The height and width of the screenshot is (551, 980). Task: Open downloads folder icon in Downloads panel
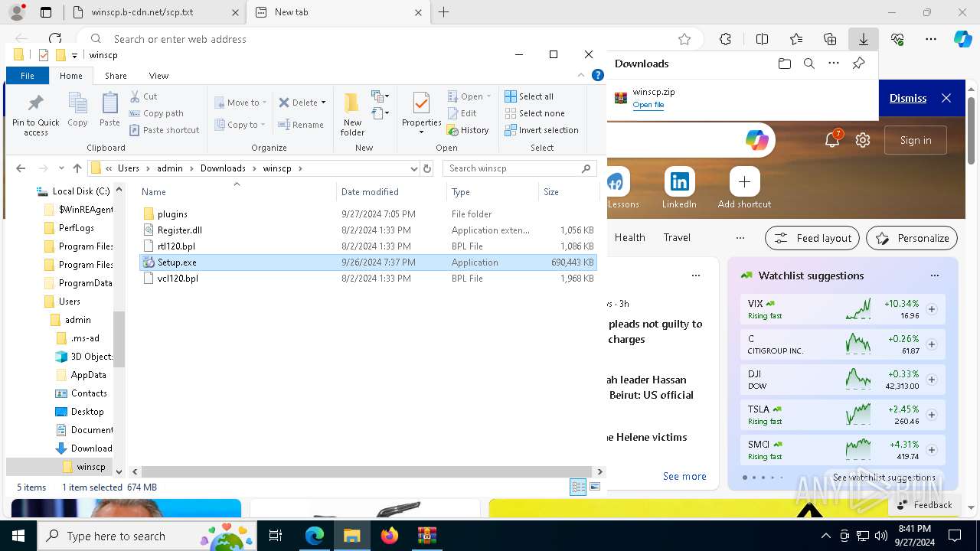coord(784,64)
